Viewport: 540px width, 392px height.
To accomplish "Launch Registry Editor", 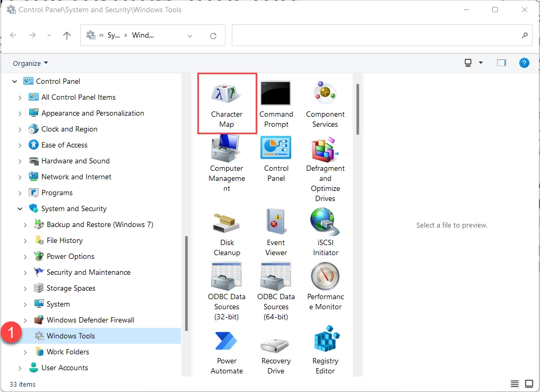I will tap(325, 351).
